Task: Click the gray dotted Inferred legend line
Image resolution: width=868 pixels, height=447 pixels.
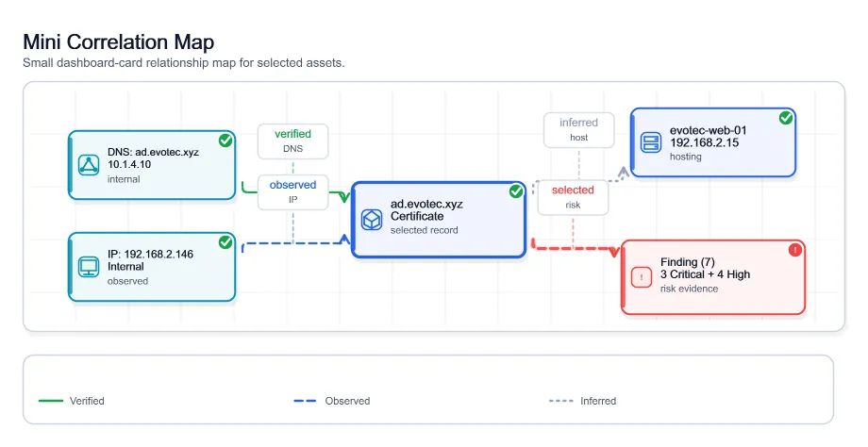Action: (x=560, y=401)
